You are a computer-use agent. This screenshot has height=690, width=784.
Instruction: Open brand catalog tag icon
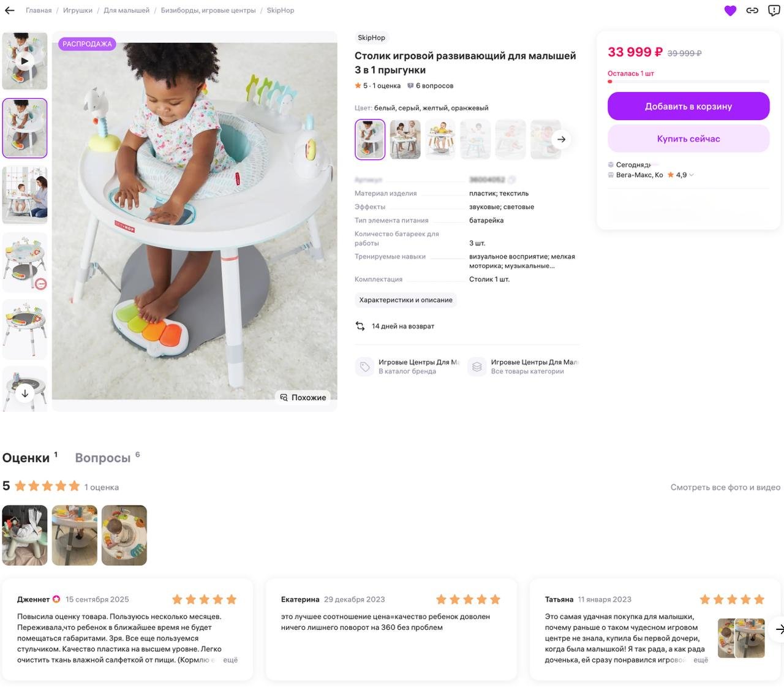tap(364, 366)
